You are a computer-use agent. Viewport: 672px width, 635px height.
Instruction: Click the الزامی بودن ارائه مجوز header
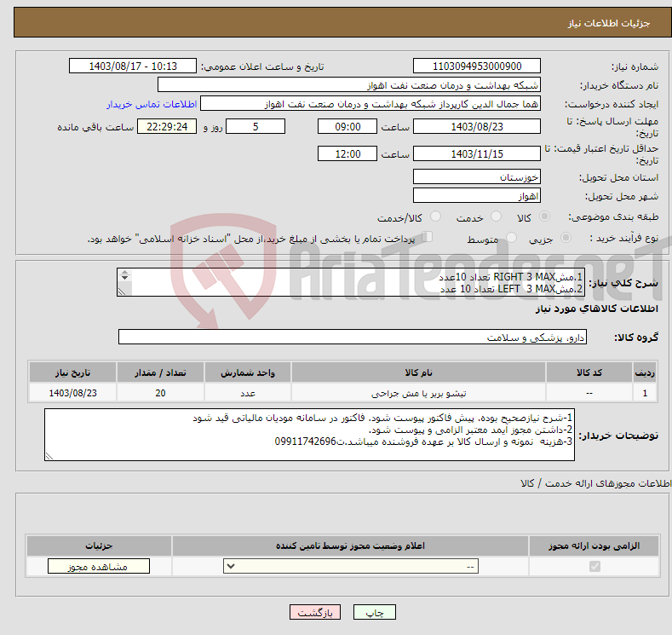pyautogui.click(x=594, y=546)
